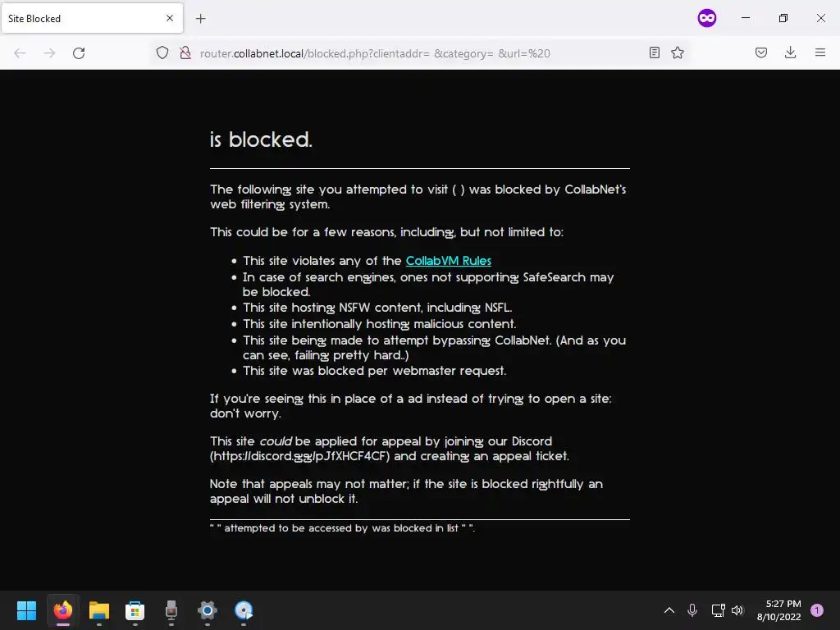
Task: Launch File Explorer from taskbar
Action: (99, 610)
